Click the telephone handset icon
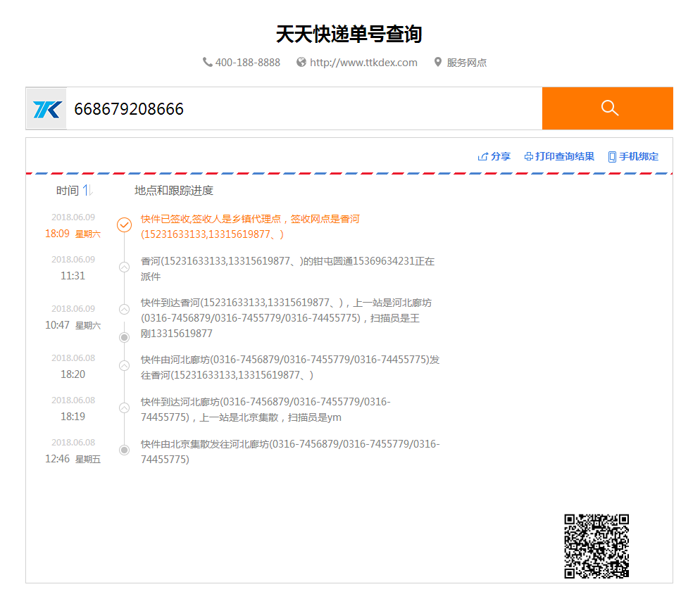Viewport: 700px width, 594px height. pyautogui.click(x=208, y=62)
